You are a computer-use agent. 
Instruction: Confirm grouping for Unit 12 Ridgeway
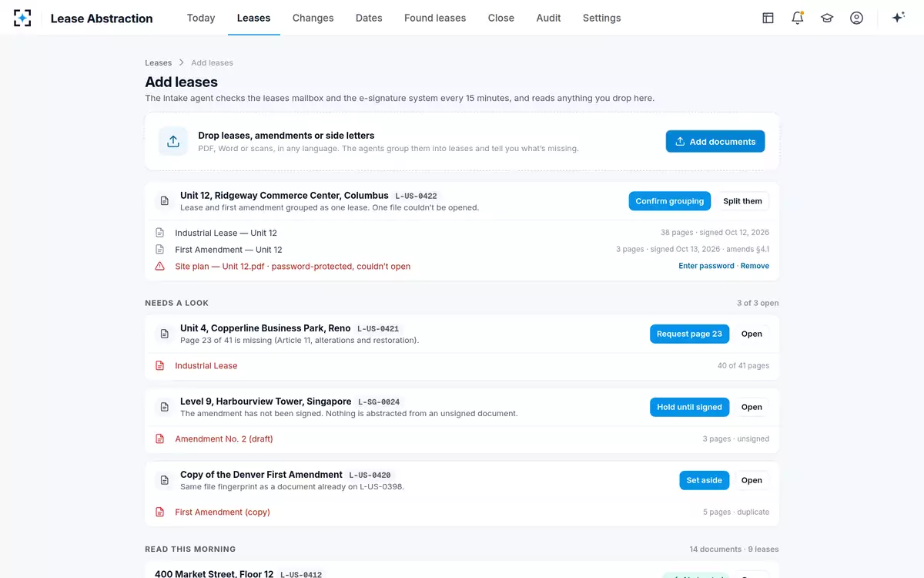[x=669, y=201]
